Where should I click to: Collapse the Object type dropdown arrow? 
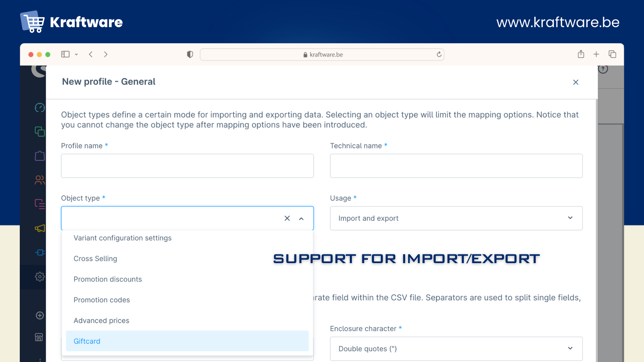[x=301, y=219]
